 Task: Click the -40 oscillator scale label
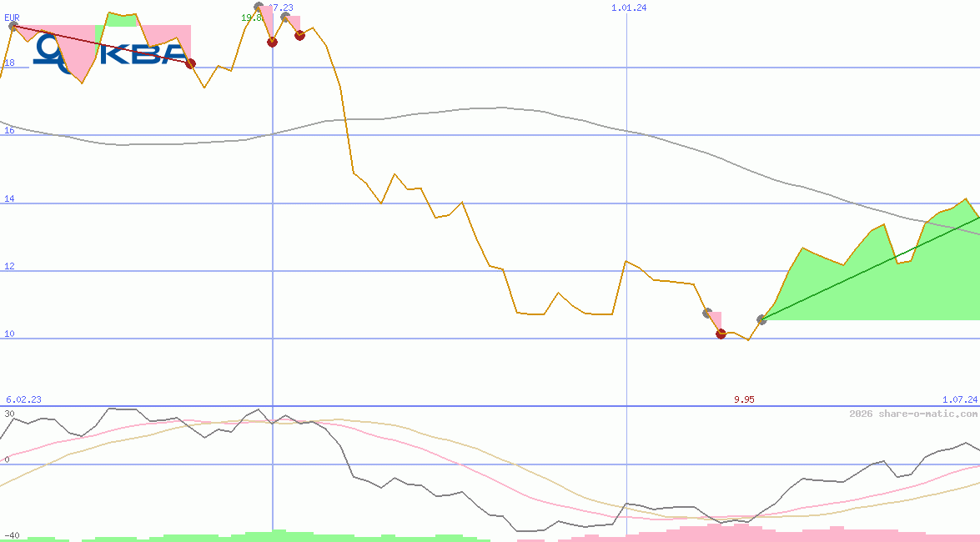[12, 534]
